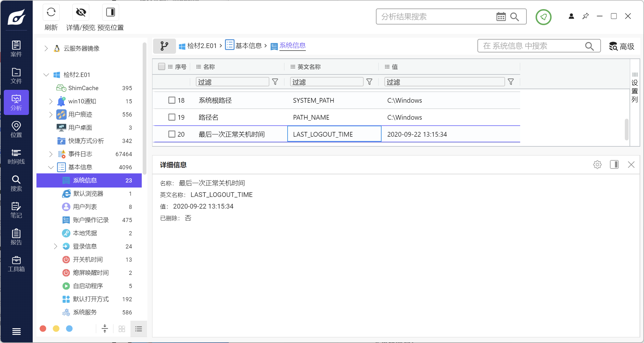
Task: Click the pin window icon
Action: point(586,16)
